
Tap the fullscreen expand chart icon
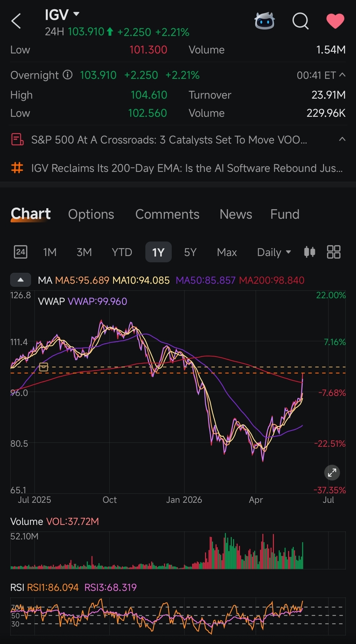(332, 473)
